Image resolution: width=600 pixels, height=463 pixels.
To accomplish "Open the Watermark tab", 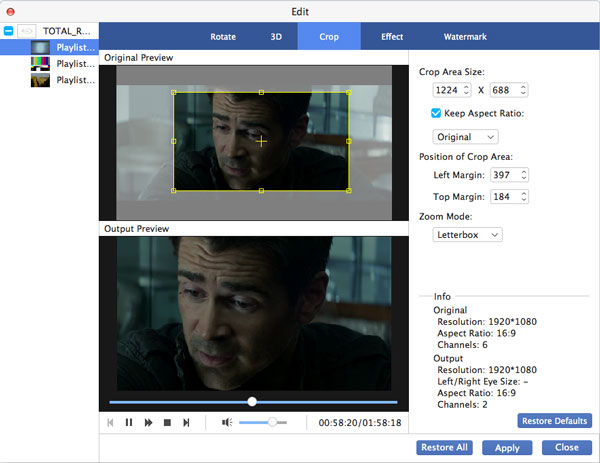I will click(465, 37).
